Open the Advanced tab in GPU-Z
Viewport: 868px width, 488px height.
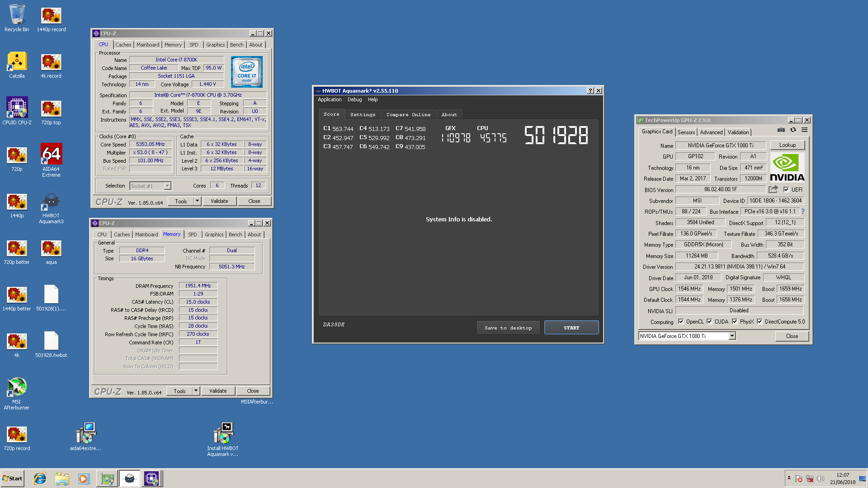(711, 132)
